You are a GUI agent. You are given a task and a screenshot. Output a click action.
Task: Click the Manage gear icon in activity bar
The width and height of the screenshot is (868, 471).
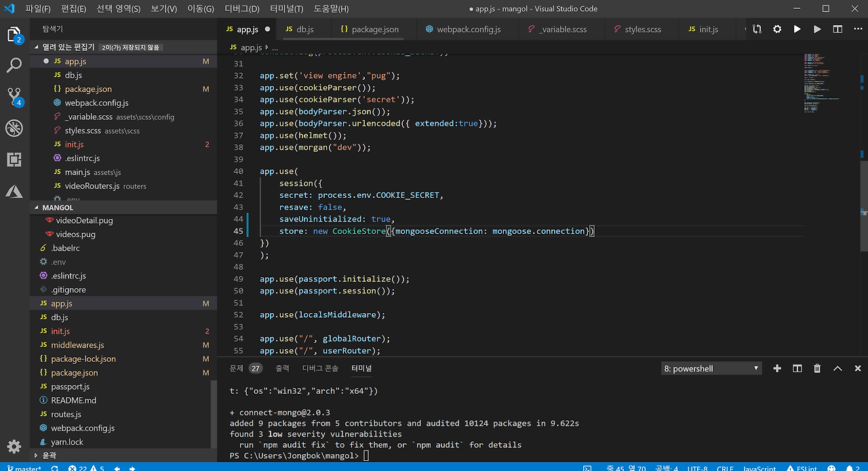pos(14,446)
